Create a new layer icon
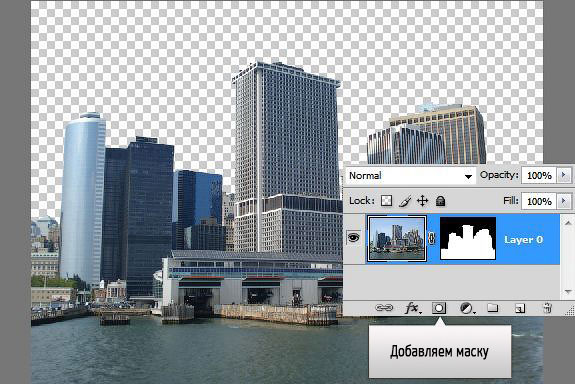Image resolution: width=575 pixels, height=384 pixels. click(520, 308)
